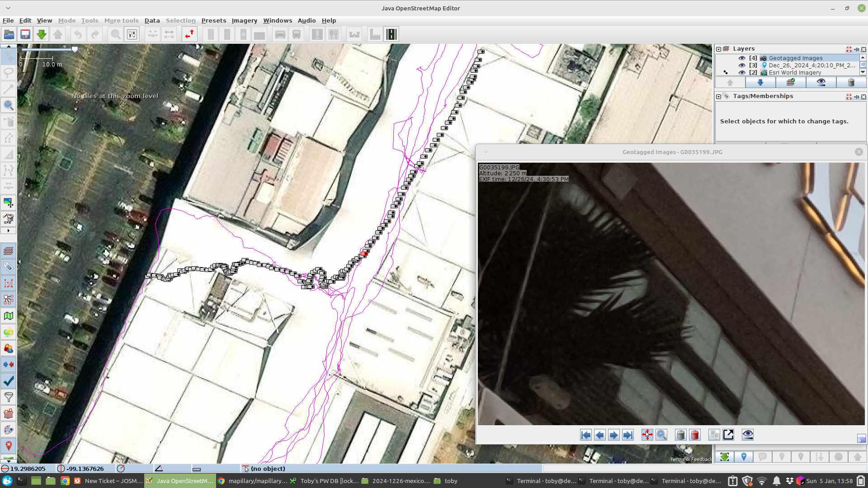Activate the Validation checkmark icon in sidebar

[x=8, y=381]
